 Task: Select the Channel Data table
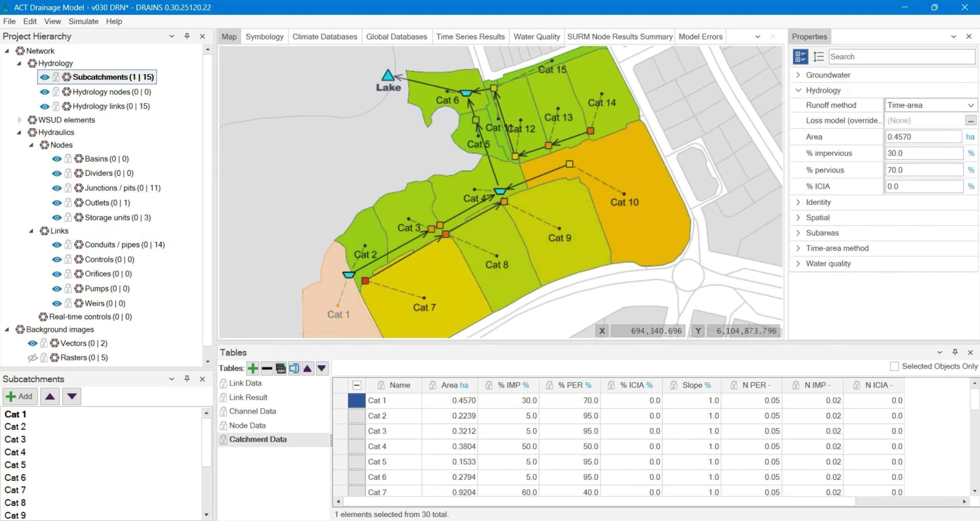tap(253, 411)
